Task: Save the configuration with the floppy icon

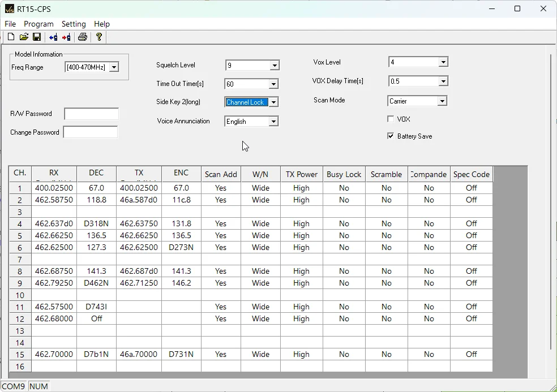Action: [x=37, y=37]
